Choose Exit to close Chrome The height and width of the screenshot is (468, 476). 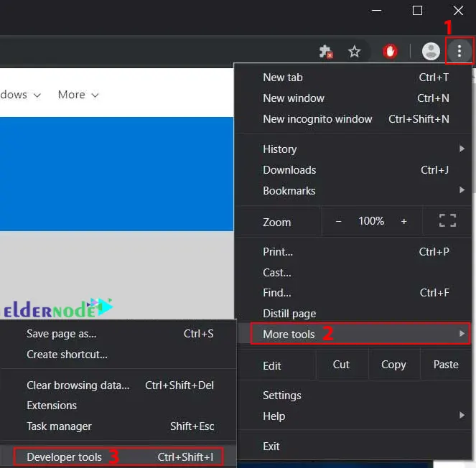(354, 446)
